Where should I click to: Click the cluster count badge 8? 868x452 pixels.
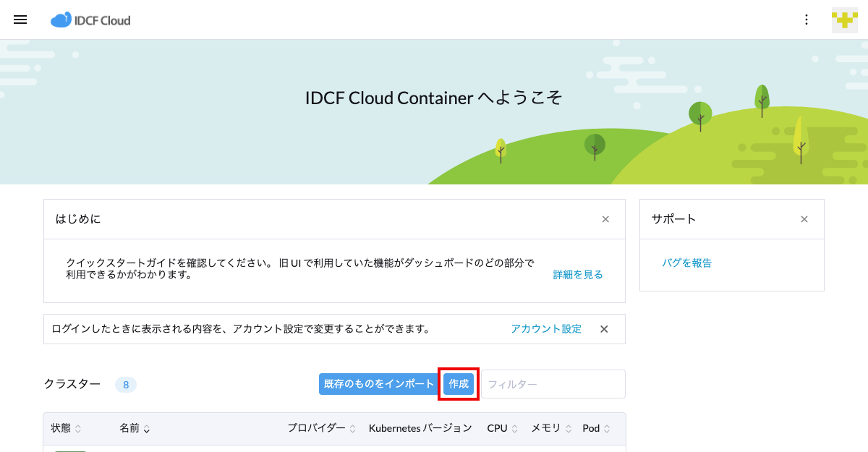pos(126,385)
